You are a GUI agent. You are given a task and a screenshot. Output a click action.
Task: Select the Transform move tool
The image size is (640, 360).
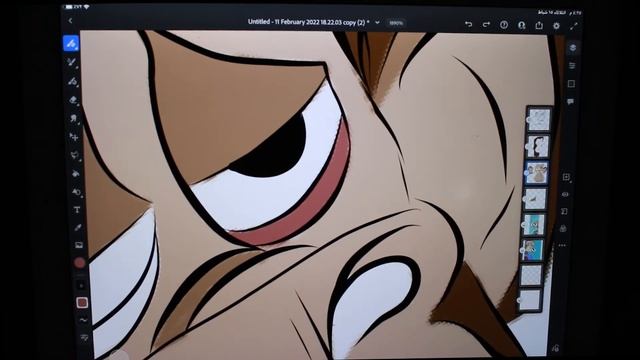[74, 137]
